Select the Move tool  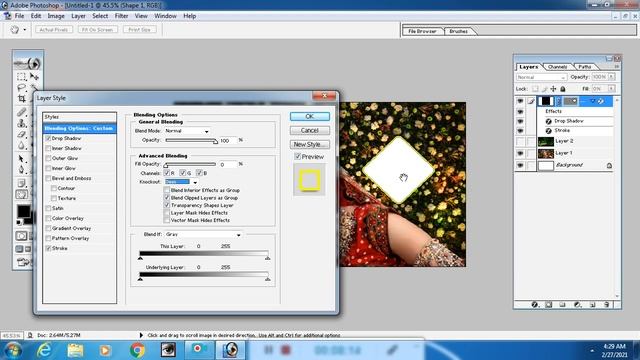tap(35, 76)
